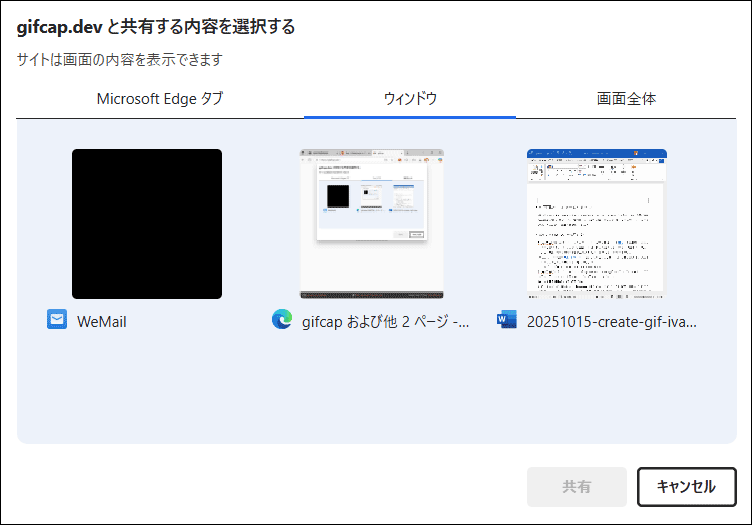Select the gifcap Edge window thumbnail
The width and height of the screenshot is (752, 525).
coord(372,224)
